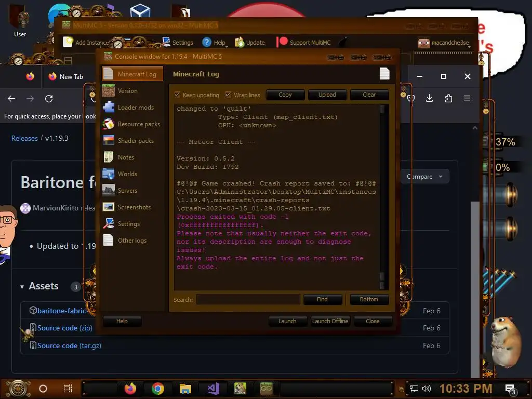Click the Firefox page vertical scrollbar

click(475, 289)
